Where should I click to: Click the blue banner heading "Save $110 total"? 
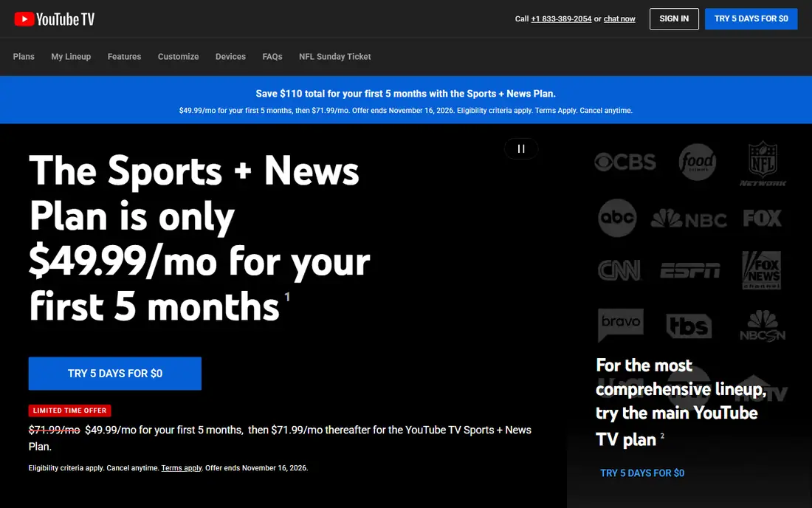click(405, 94)
